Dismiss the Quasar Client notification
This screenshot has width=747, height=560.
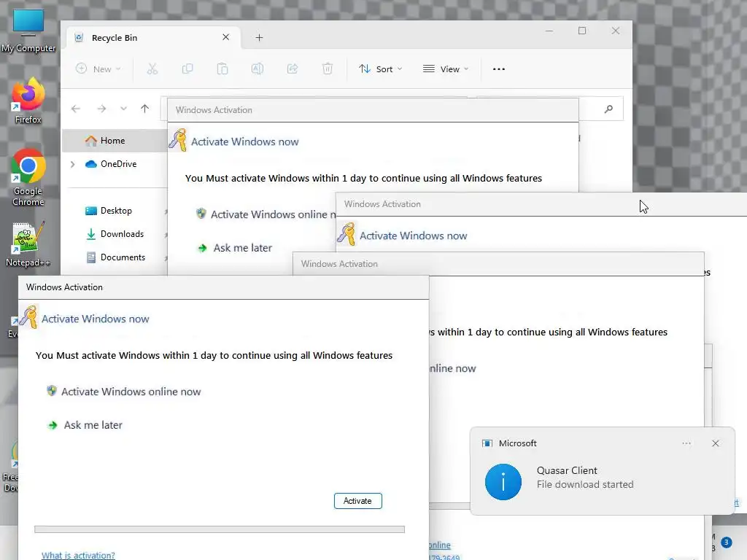pos(715,443)
